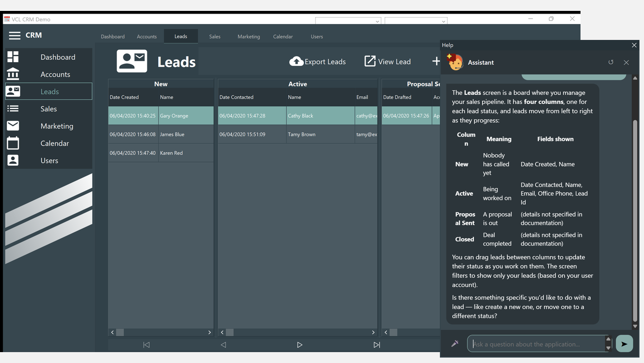
Task: Click the Date Created column header
Action: click(x=133, y=97)
